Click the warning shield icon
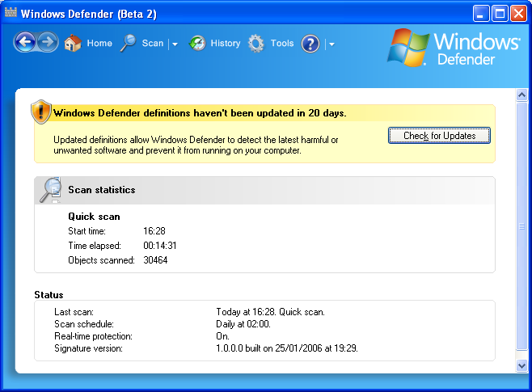This screenshot has height=392, width=532. coord(41,112)
